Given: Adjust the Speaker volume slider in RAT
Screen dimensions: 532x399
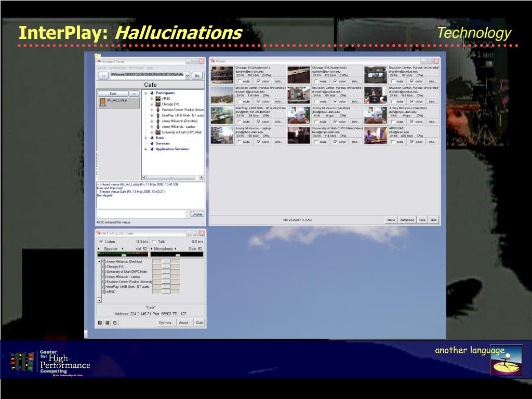Looking at the screenshot, I should click(x=123, y=255).
